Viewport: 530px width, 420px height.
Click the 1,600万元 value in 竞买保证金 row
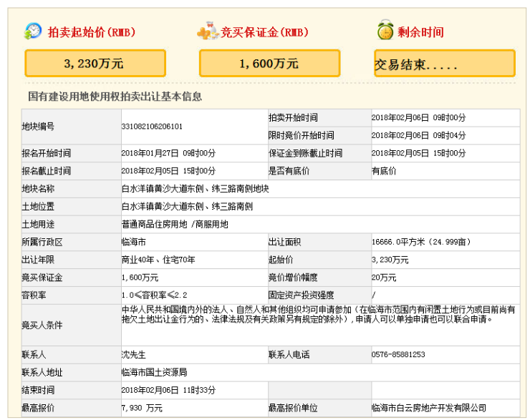(x=140, y=278)
